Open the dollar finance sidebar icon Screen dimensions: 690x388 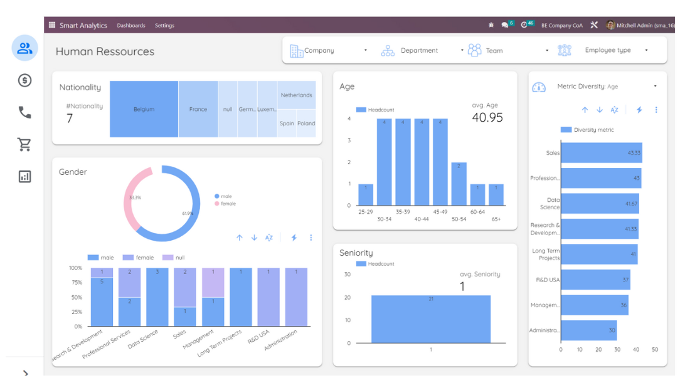click(25, 81)
